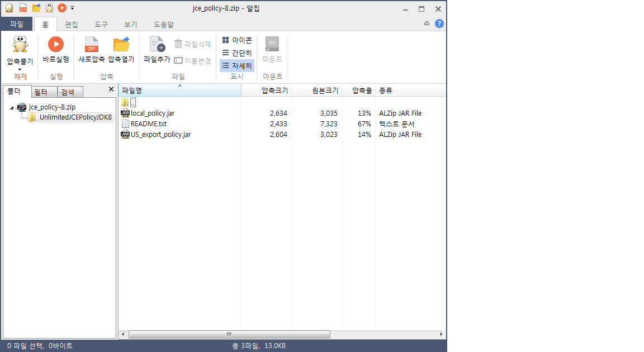644x352 pixels.
Task: Click the 이름변경 rename button
Action: (x=192, y=61)
